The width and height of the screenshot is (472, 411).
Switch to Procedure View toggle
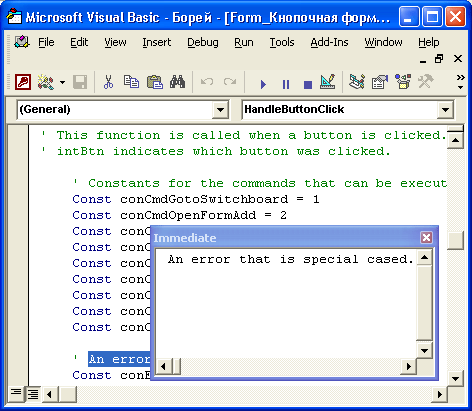pos(16,394)
